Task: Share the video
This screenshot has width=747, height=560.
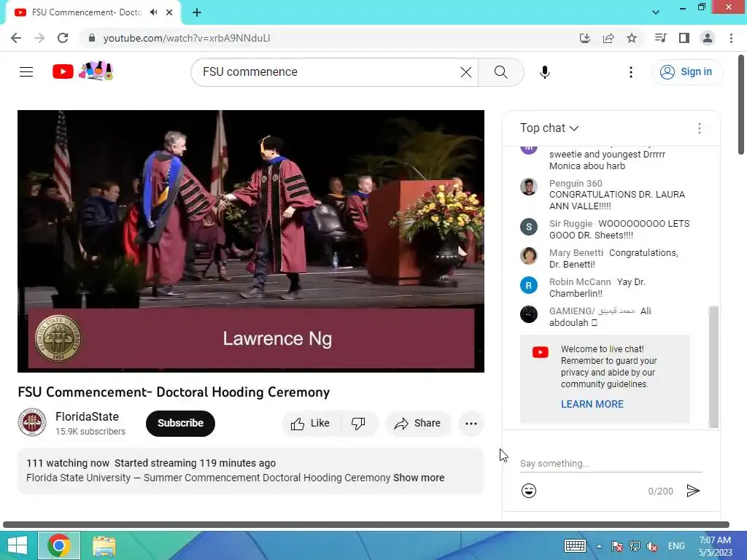Action: [x=418, y=424]
